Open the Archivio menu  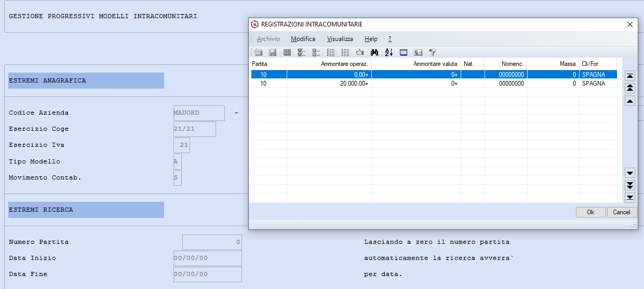269,39
